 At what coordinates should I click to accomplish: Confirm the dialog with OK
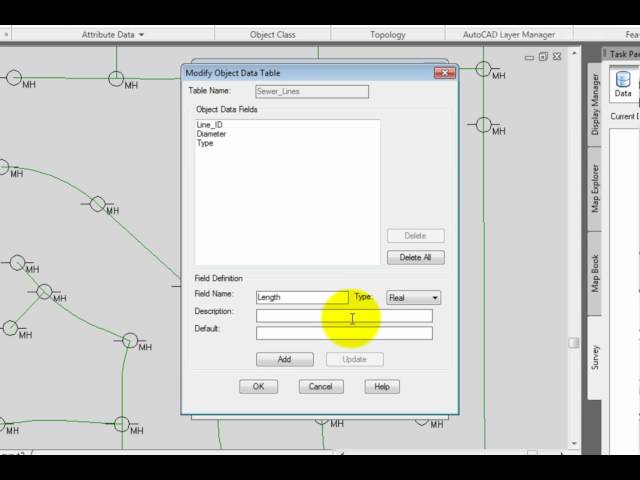[x=258, y=387]
